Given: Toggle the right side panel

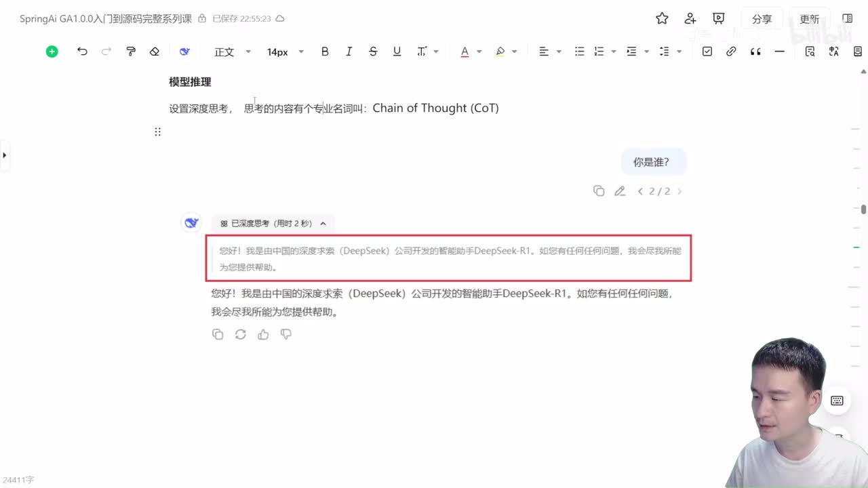Looking at the screenshot, I should 848,19.
